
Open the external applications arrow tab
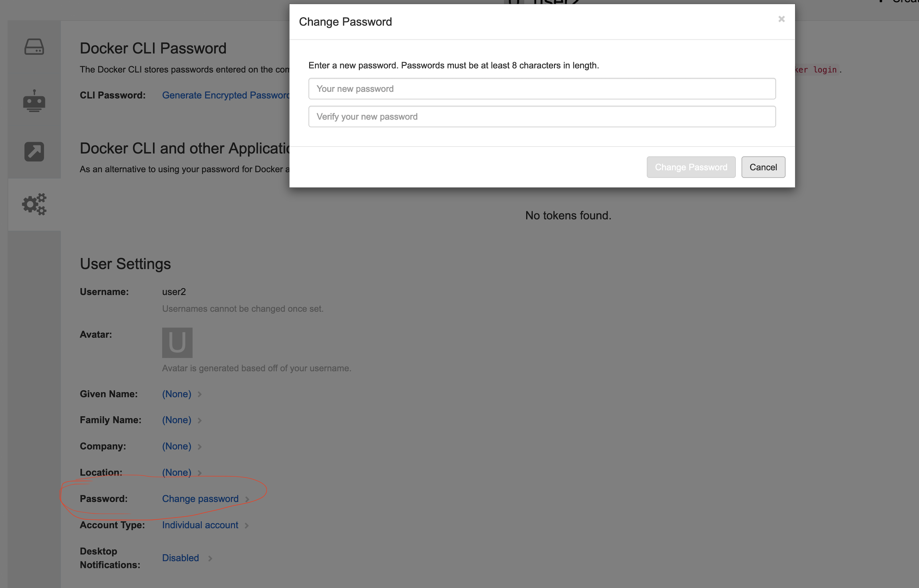coord(34,152)
